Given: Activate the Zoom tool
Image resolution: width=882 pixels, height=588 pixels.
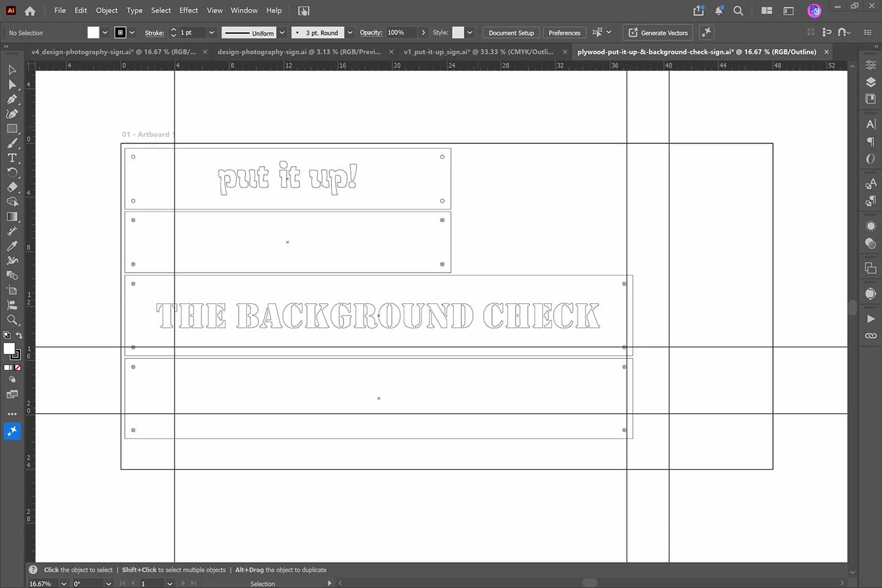Looking at the screenshot, I should [12, 320].
